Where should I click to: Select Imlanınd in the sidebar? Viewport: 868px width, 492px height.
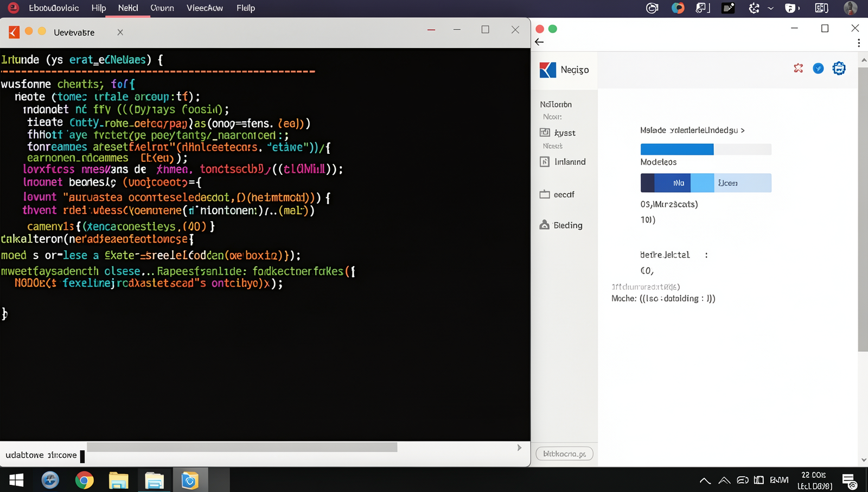coord(563,162)
